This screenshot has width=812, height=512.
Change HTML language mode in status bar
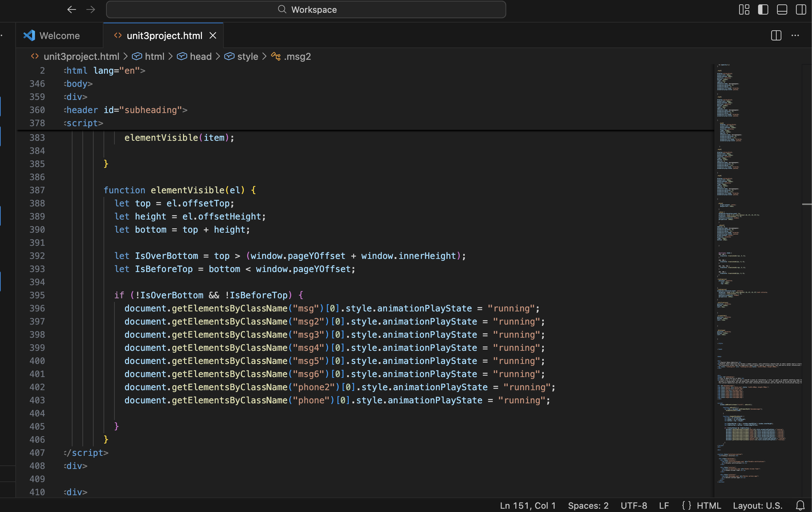(708, 505)
